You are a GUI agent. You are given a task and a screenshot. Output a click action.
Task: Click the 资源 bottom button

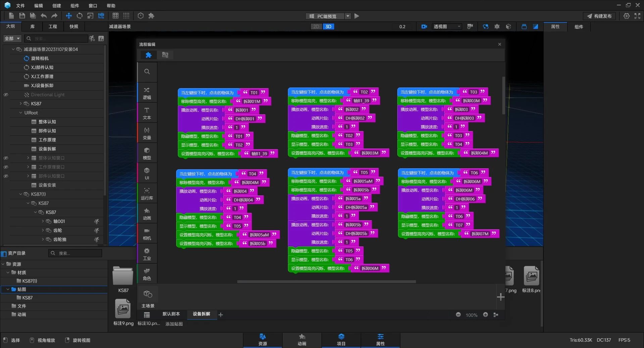[263, 340]
